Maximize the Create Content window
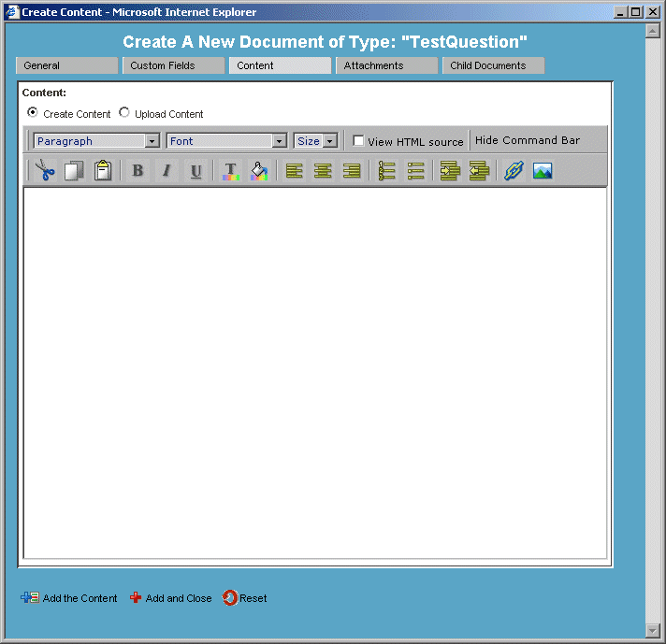666x644 pixels. 635,12
